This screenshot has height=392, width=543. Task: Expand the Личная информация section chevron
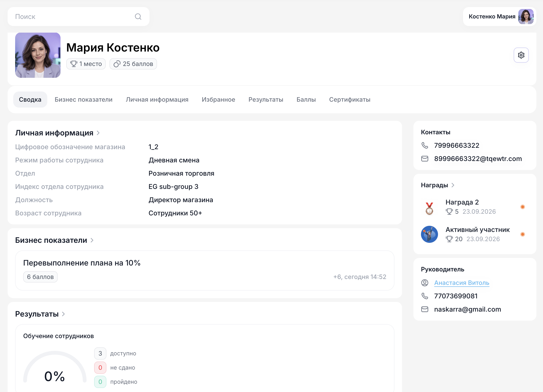(x=98, y=133)
